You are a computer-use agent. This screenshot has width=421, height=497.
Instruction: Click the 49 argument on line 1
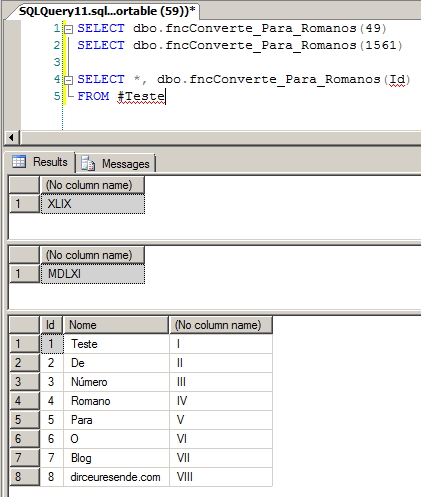[373, 28]
